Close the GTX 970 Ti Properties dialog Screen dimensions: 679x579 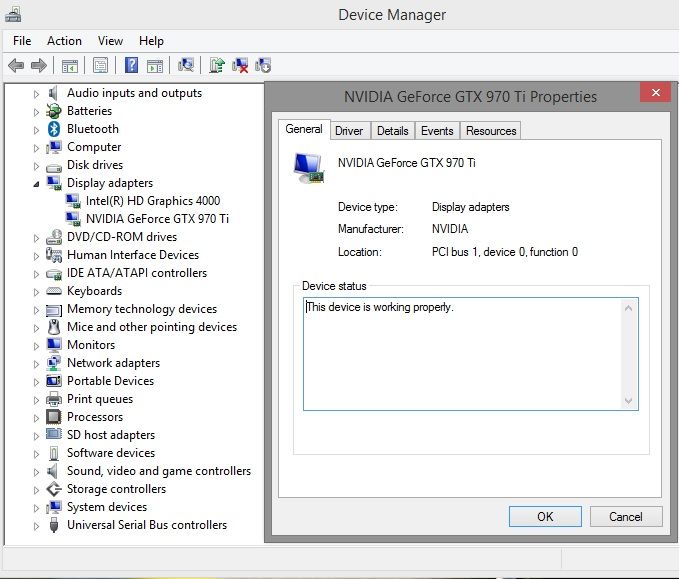click(656, 92)
